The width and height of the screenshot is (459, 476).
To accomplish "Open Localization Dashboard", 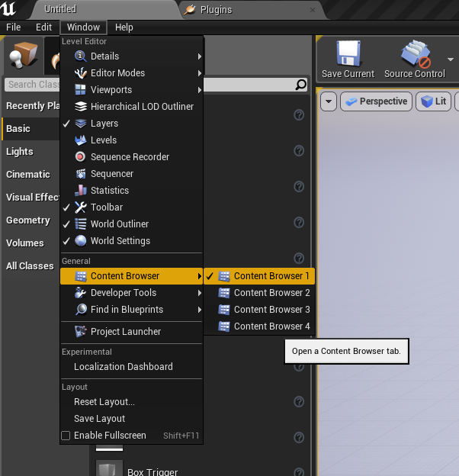I will (131, 367).
